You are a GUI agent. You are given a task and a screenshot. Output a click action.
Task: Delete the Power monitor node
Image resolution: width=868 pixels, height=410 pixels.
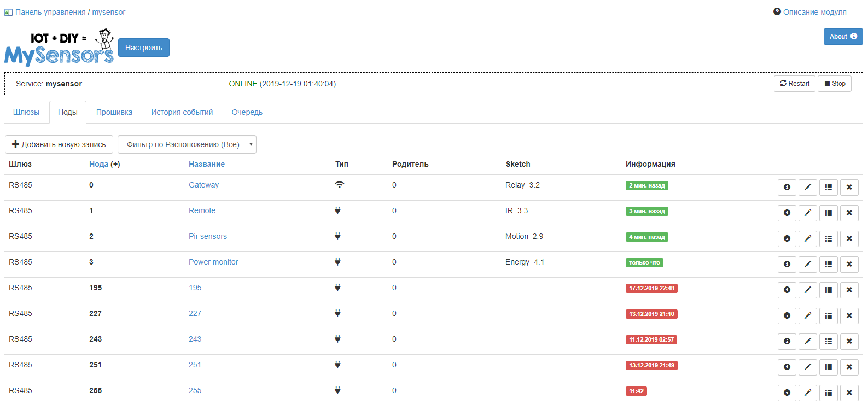click(x=849, y=264)
